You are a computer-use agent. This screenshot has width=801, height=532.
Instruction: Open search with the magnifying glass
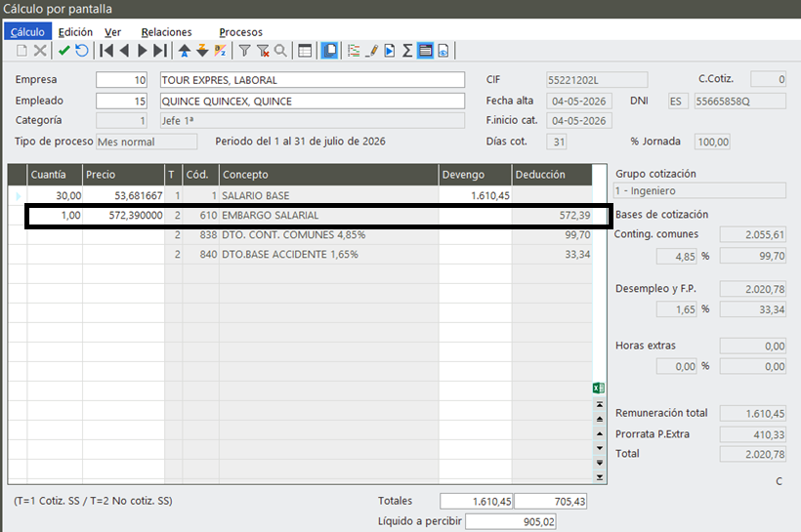tap(280, 51)
